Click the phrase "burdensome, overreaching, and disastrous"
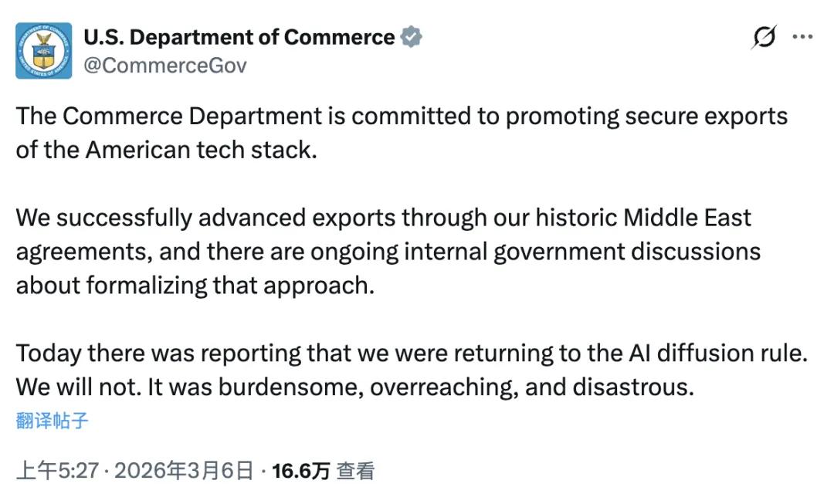Viewport: 834px width, 504px height. pyautogui.click(x=456, y=387)
